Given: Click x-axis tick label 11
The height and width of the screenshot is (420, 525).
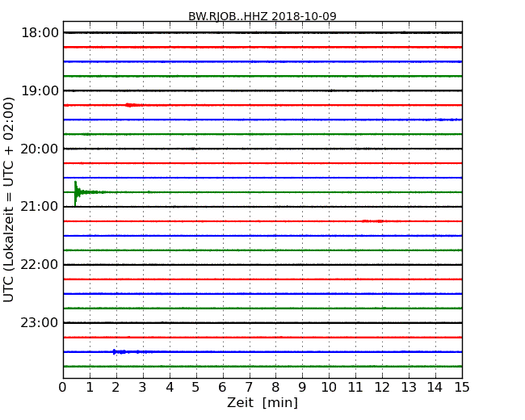Looking at the screenshot, I should point(355,387).
